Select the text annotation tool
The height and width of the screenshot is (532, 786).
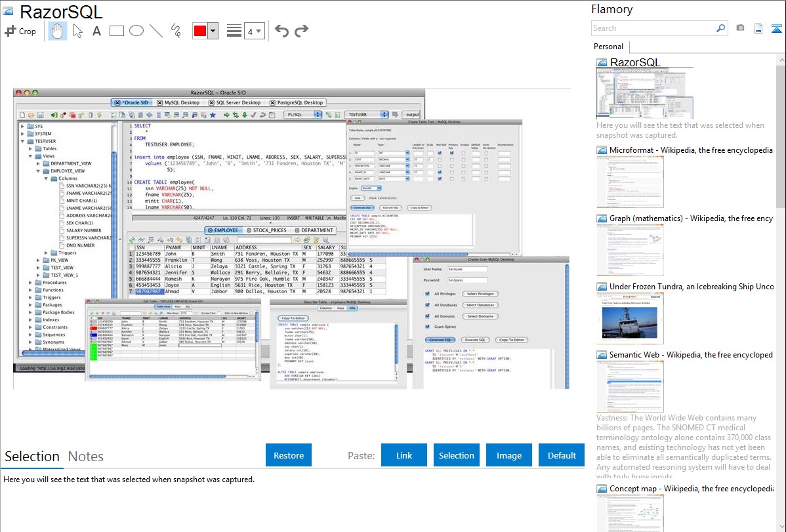coord(96,31)
